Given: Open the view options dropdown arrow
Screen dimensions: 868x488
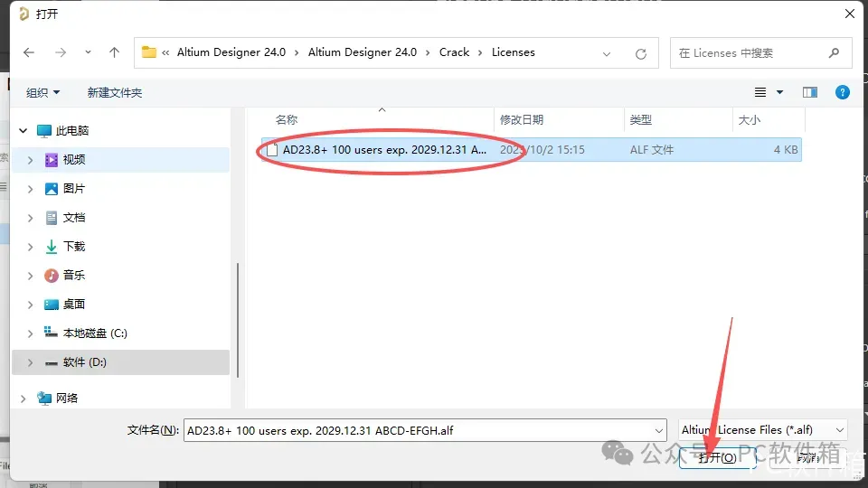Looking at the screenshot, I should [779, 92].
